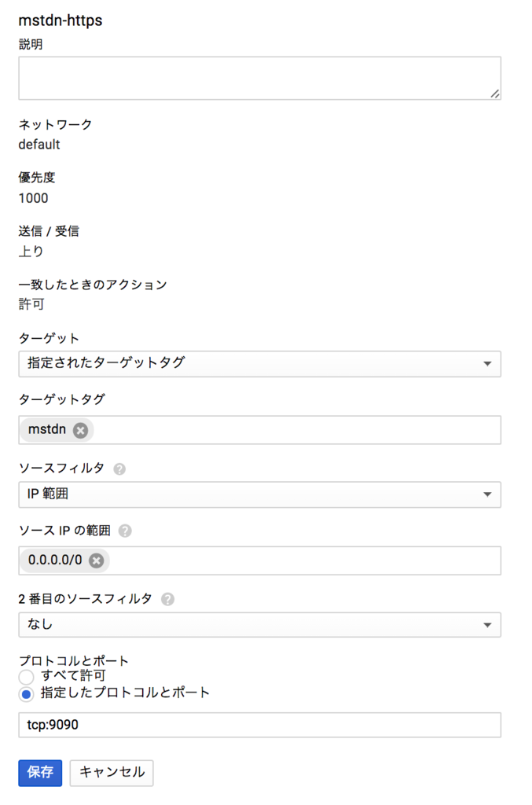Click inside the ソース IP の範囲 field
The image size is (532, 805).
pyautogui.click(x=306, y=561)
